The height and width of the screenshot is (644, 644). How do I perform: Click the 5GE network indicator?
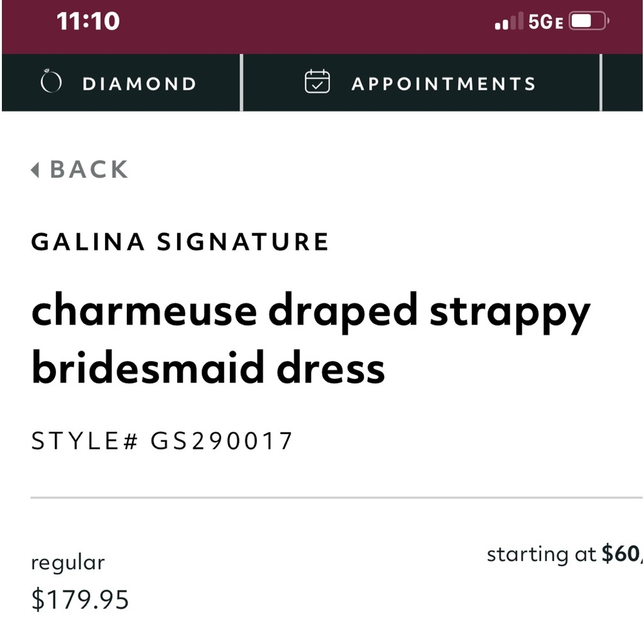pos(545,21)
